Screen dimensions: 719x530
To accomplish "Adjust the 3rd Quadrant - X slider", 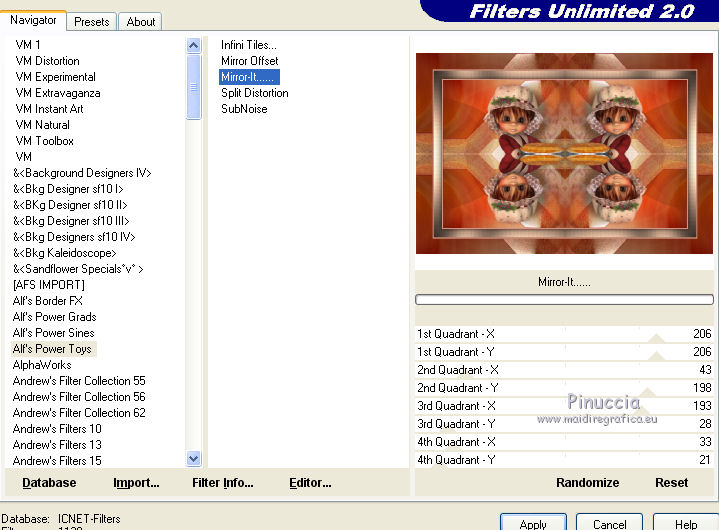I will [x=564, y=406].
